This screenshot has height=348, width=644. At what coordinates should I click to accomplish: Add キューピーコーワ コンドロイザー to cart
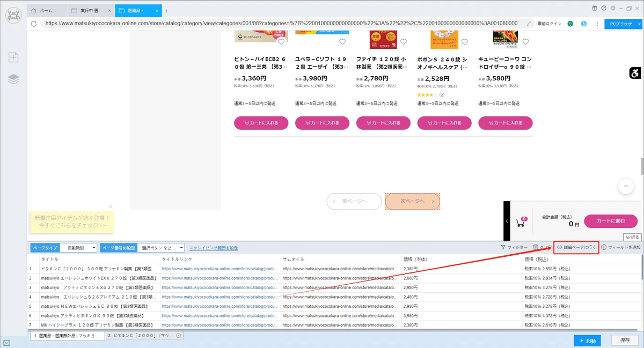[506, 123]
